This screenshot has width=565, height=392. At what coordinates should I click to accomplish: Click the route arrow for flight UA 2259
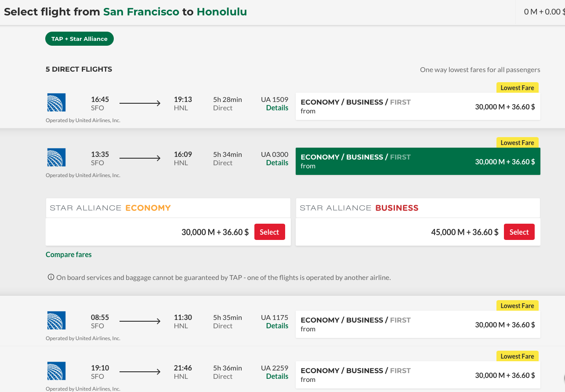pos(140,372)
